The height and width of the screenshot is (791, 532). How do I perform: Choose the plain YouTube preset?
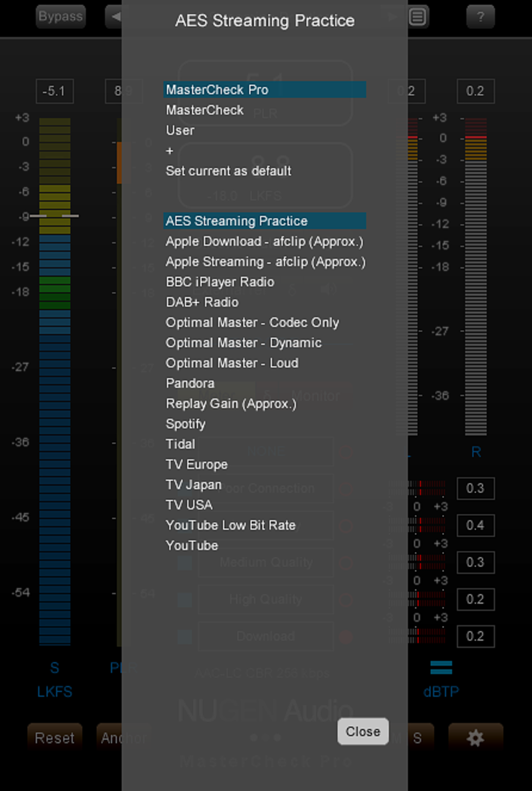pos(265,546)
